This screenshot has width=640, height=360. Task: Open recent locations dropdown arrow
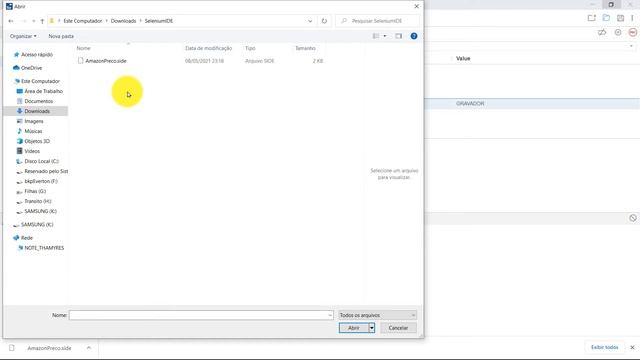(33, 21)
